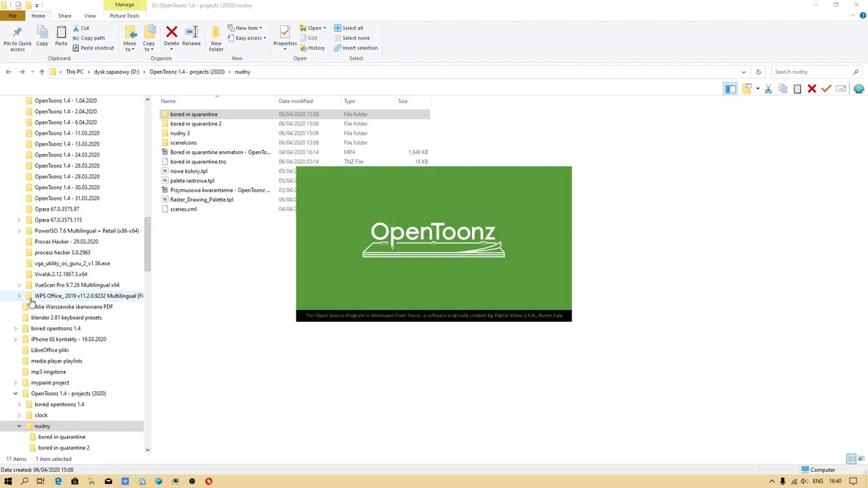Image resolution: width=868 pixels, height=488 pixels.
Task: Open the Move to dropdown
Action: (130, 38)
